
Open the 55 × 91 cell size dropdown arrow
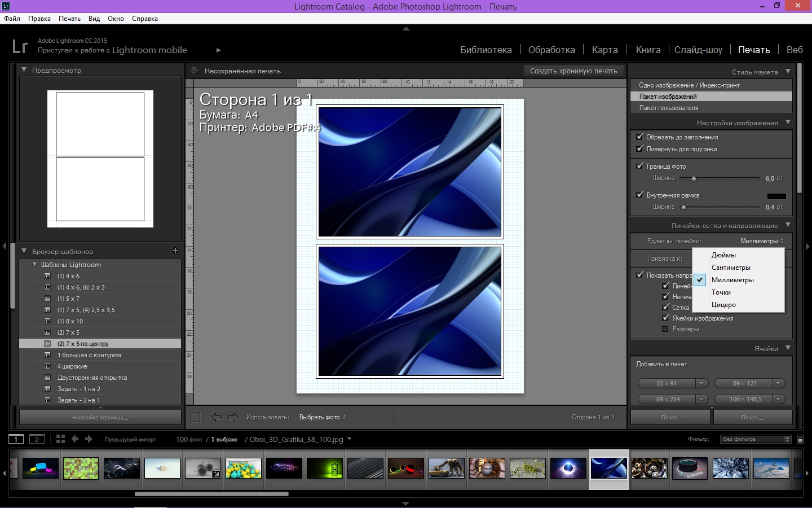click(x=701, y=383)
